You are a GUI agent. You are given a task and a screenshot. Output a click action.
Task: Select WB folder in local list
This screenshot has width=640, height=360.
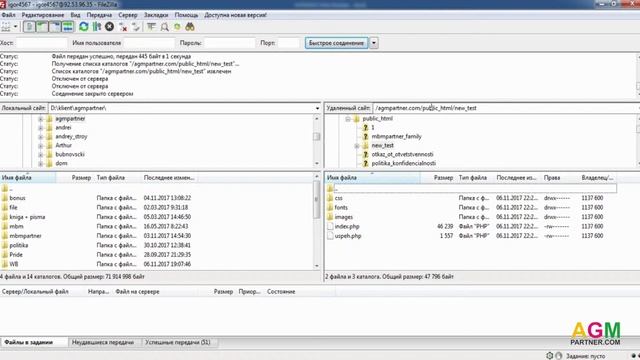(x=13, y=264)
